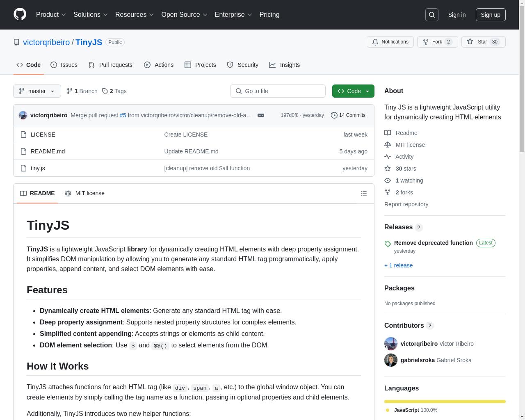Click the release tag icon
This screenshot has width=525, height=420.
coord(388,244)
